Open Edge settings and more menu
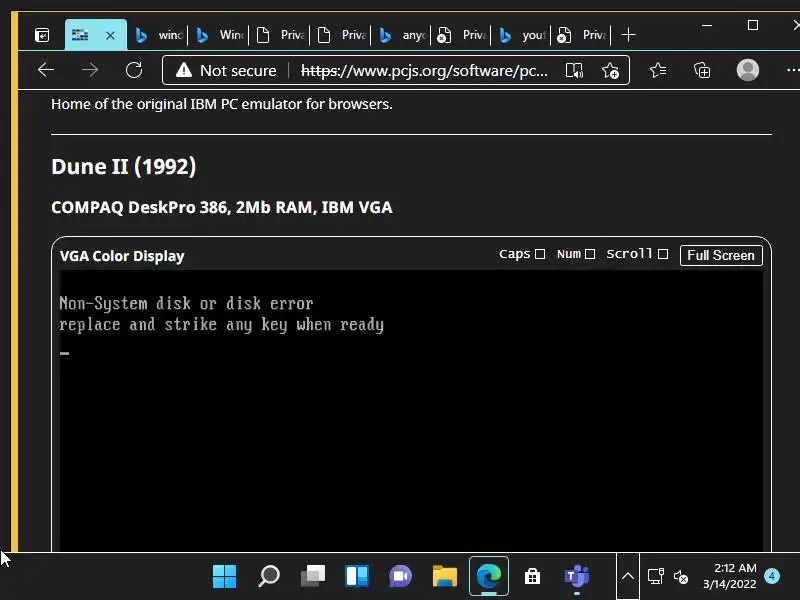 click(x=792, y=70)
